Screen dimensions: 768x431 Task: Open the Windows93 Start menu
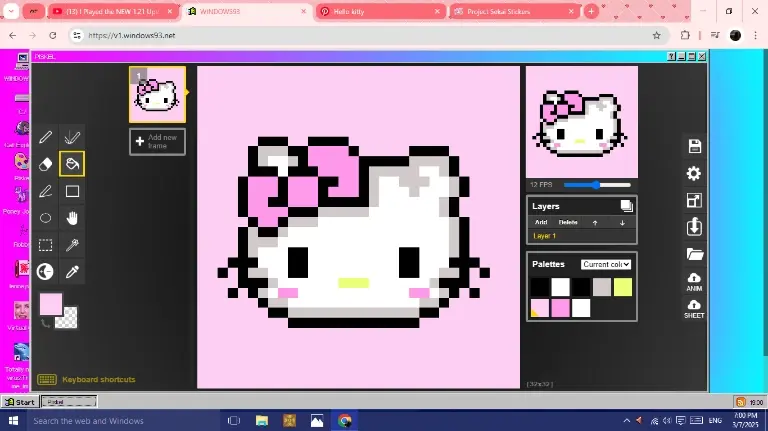coord(20,402)
